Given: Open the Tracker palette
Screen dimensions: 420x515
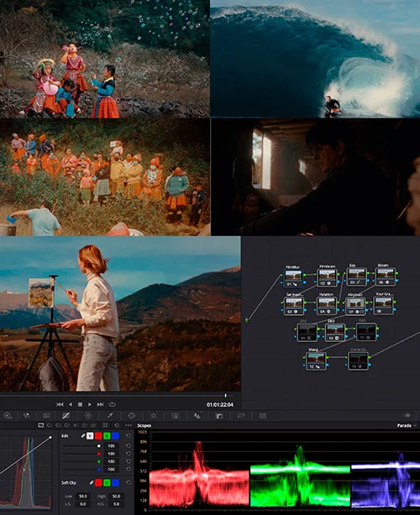Looking at the screenshot, I should coord(154,416).
